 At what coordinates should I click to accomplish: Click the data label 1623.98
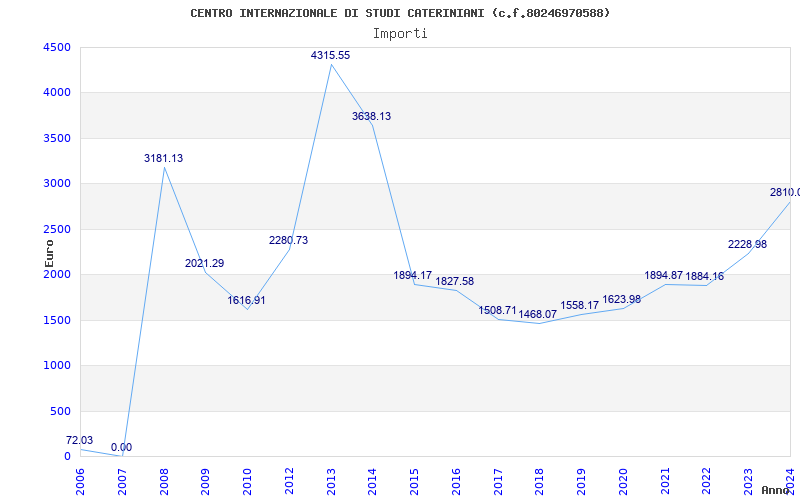(621, 299)
